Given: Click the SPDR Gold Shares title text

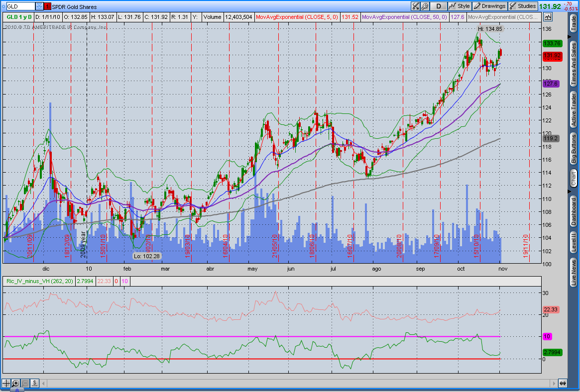Looking at the screenshot, I should tap(74, 6).
